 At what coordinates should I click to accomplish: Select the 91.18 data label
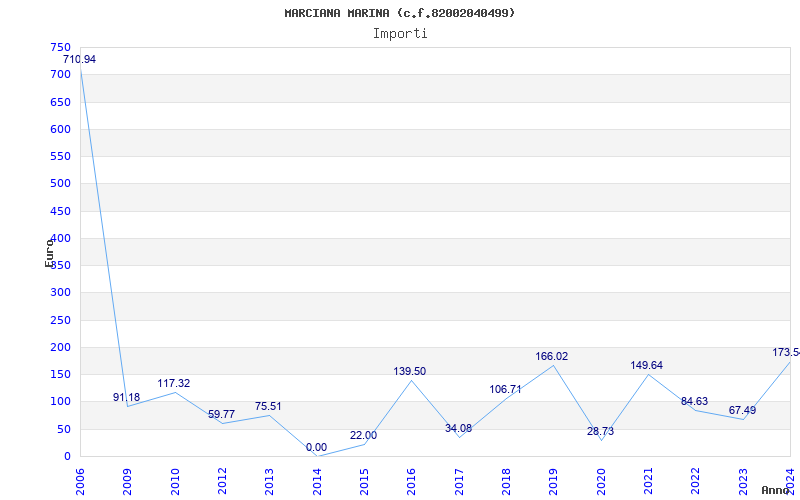pyautogui.click(x=126, y=397)
